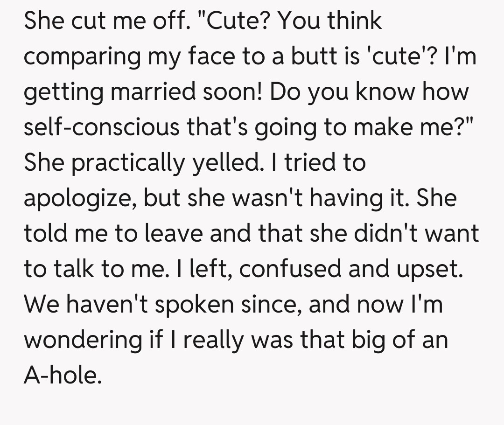Tap the word 'practically'
Screen dimensions: 504x425
126,163
